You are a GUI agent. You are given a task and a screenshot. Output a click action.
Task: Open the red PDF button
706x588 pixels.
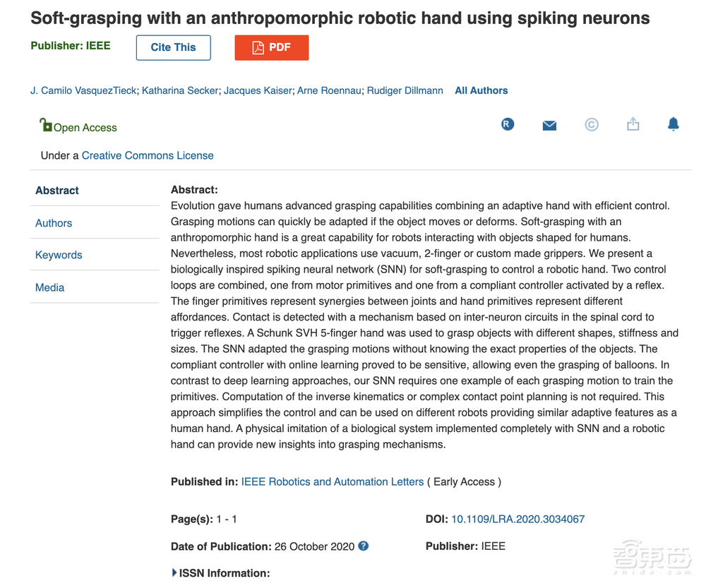click(x=272, y=47)
